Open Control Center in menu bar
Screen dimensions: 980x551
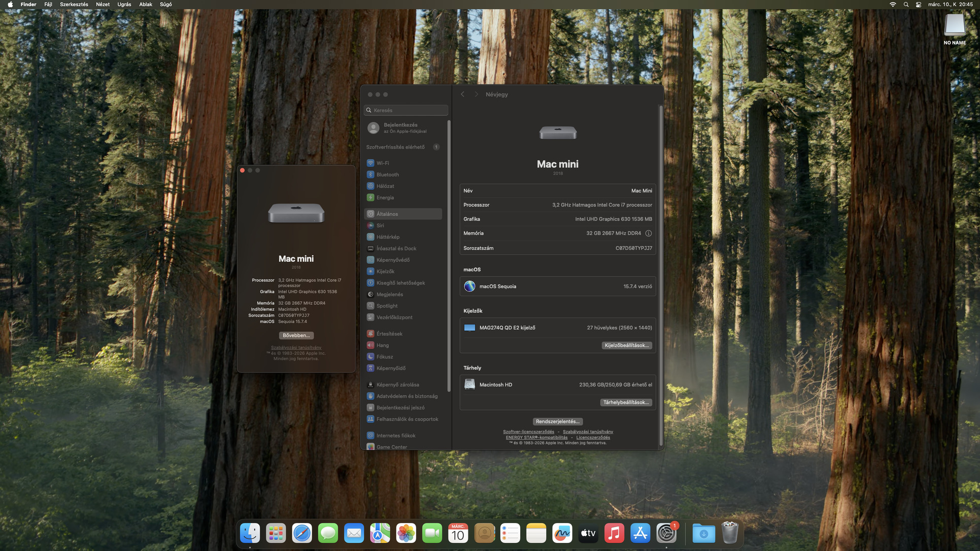pos(919,5)
